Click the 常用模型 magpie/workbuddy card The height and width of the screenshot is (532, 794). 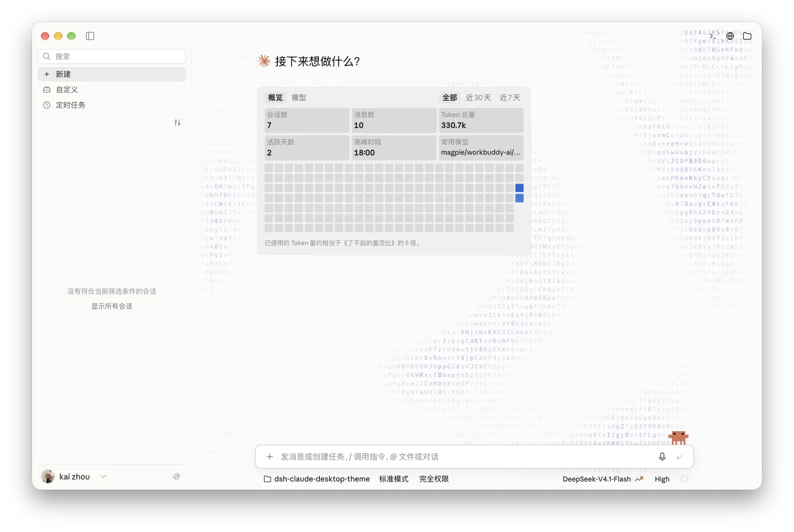[481, 147]
